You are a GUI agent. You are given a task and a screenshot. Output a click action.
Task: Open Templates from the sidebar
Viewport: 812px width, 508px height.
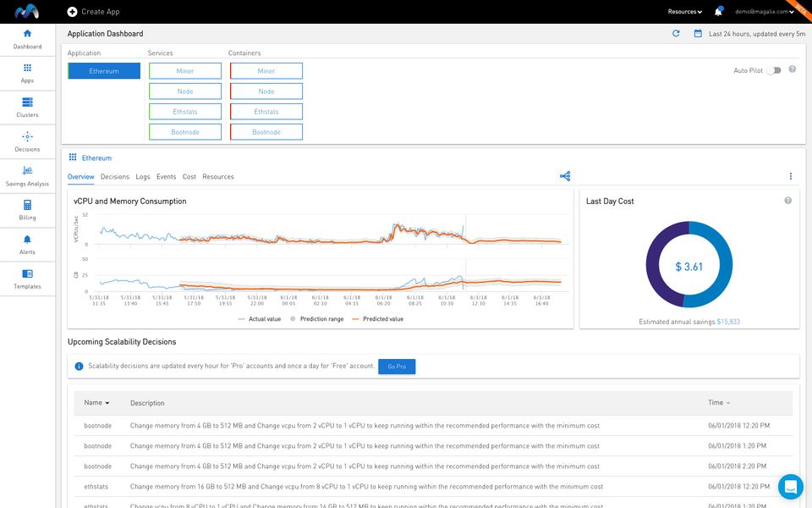click(27, 279)
